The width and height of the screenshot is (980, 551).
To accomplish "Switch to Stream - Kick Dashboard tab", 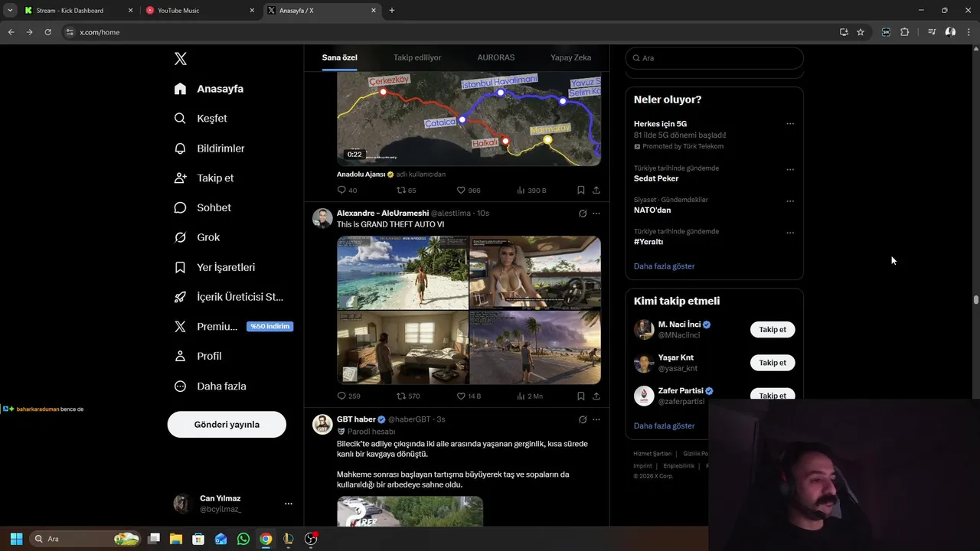I will [79, 11].
